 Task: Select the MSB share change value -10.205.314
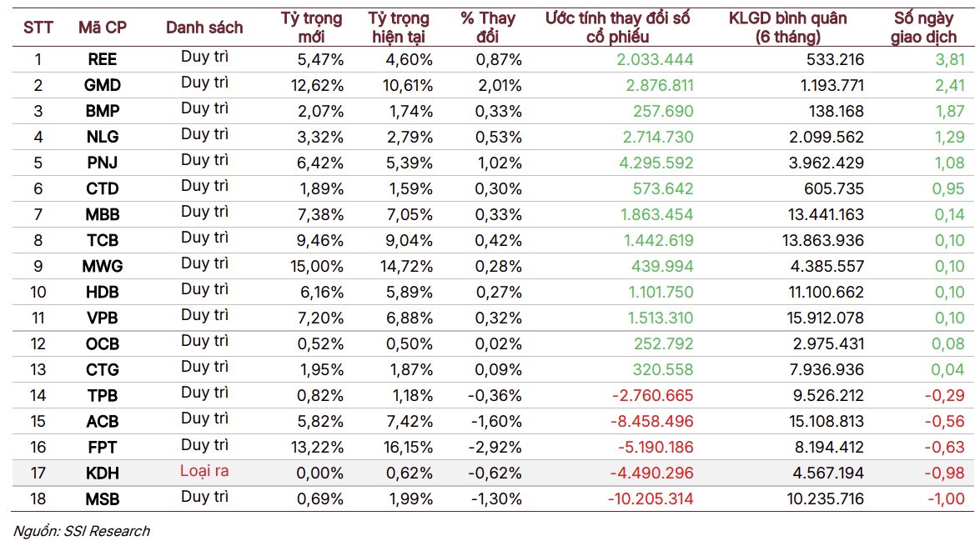[x=651, y=499]
